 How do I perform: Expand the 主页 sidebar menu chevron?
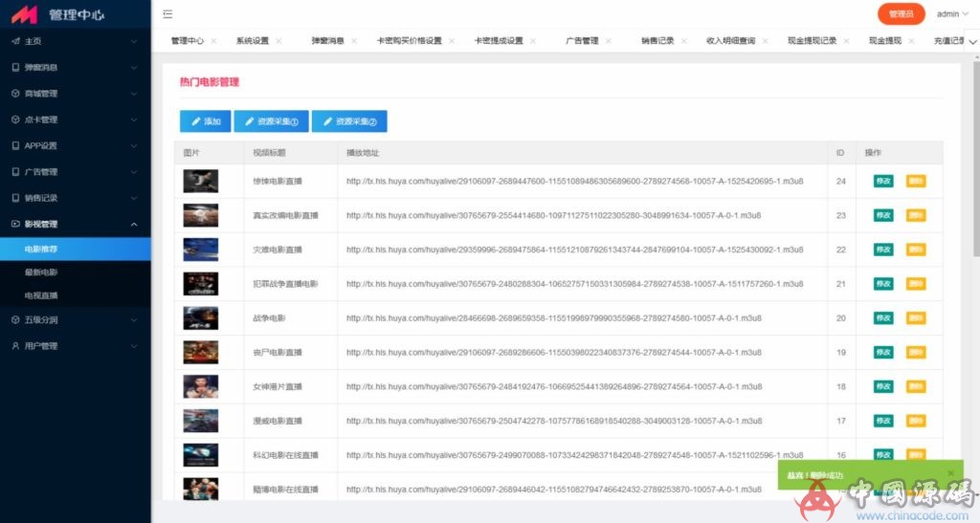point(134,41)
